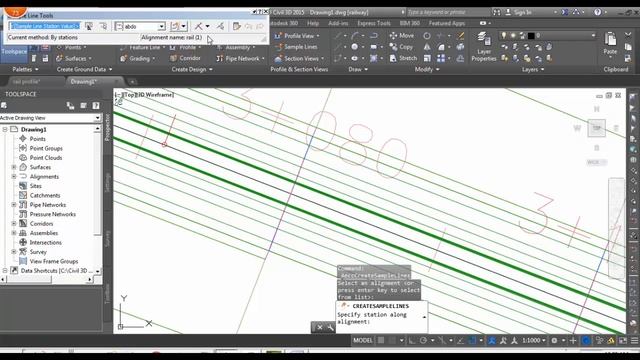Click the MODEL space button
The height and width of the screenshot is (360, 640).
[x=362, y=340]
